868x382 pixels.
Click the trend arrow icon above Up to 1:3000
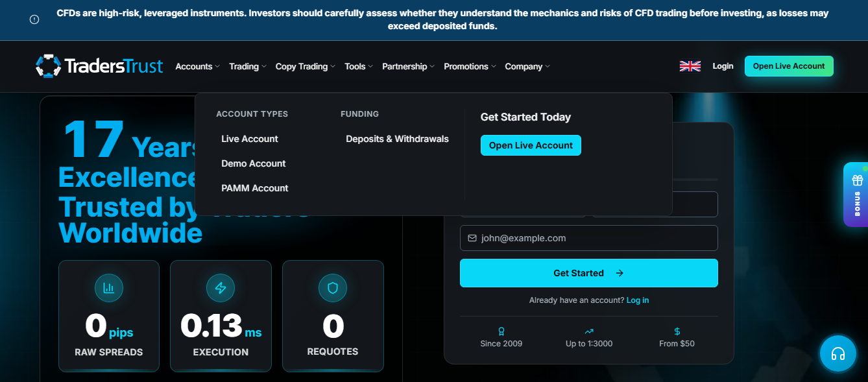coord(589,331)
